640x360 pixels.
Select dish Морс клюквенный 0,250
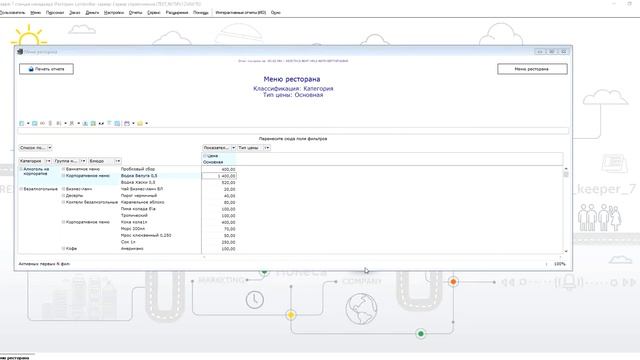146,236
